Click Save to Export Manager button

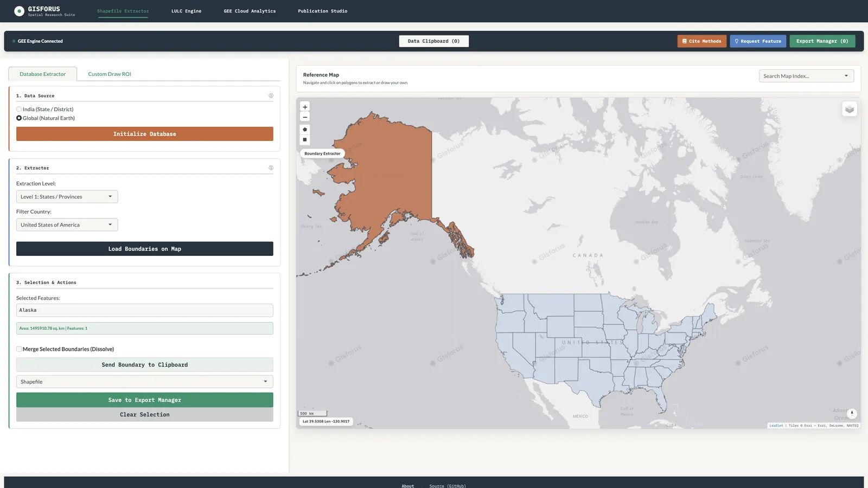[x=144, y=400]
